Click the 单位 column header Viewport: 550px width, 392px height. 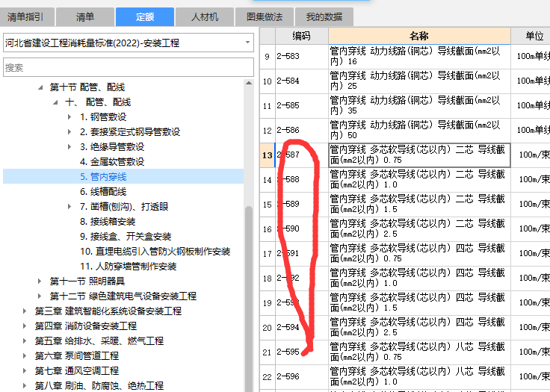click(x=531, y=36)
